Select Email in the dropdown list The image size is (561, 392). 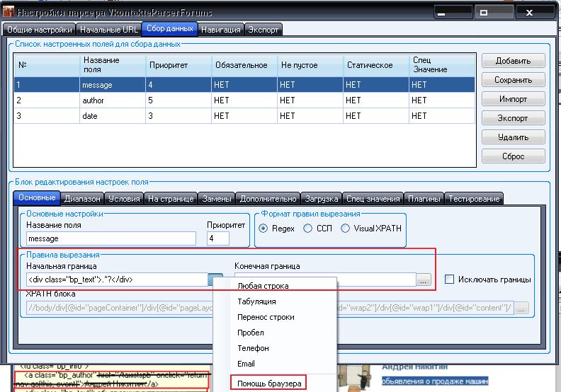tap(246, 364)
